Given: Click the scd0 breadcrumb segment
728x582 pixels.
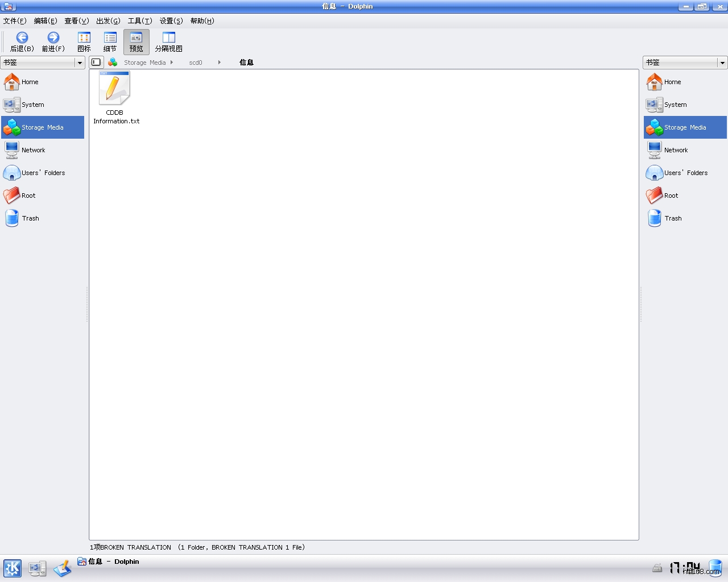Looking at the screenshot, I should (195, 63).
